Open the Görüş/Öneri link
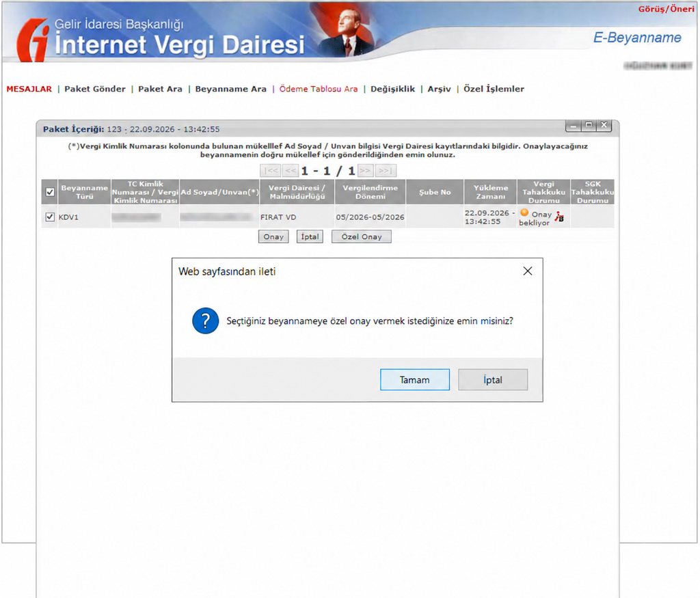Viewport: 700px width, 598px height. click(x=666, y=9)
